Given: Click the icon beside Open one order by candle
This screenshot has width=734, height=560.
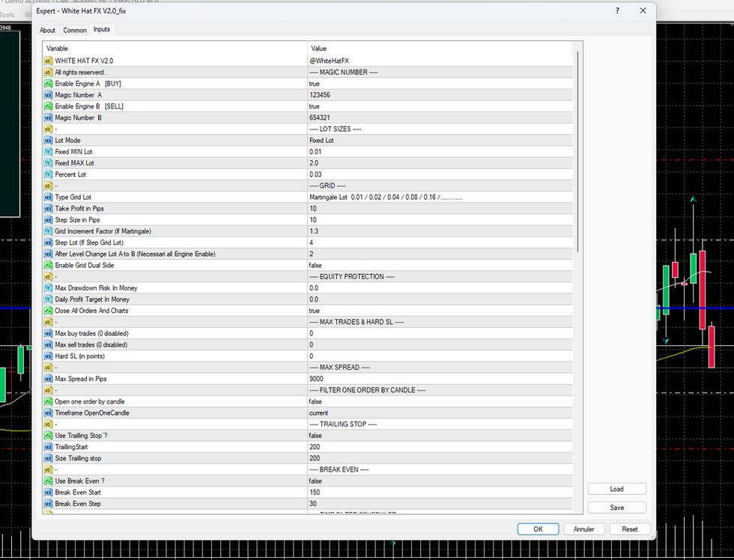Looking at the screenshot, I should tap(48, 401).
